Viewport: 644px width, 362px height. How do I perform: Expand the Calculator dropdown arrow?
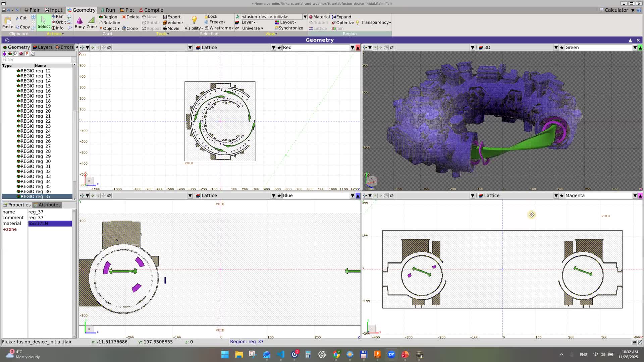pyautogui.click(x=633, y=10)
